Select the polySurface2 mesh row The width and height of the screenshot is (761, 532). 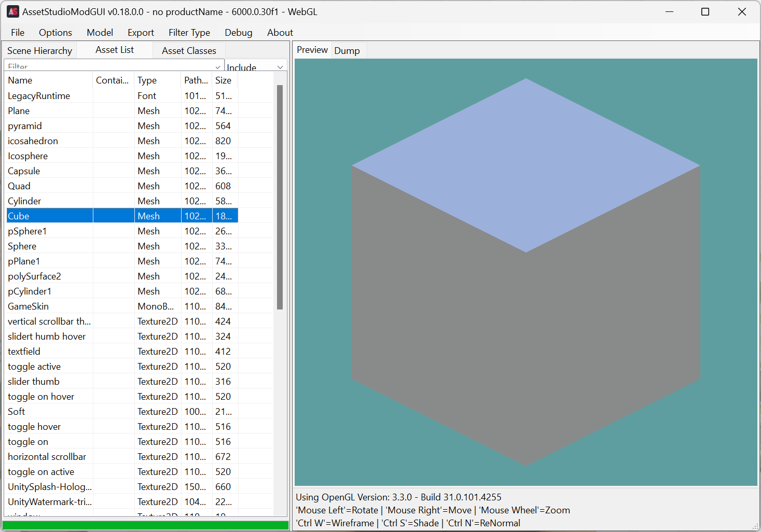tap(122, 276)
